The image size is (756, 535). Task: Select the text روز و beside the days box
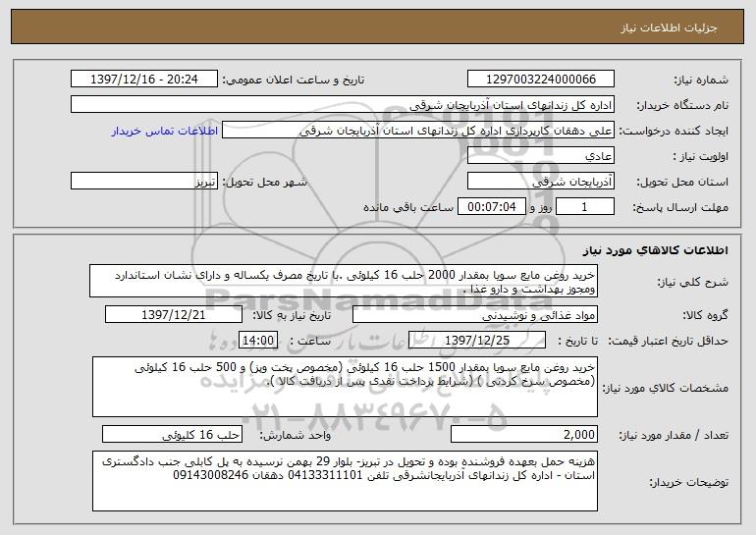click(540, 208)
